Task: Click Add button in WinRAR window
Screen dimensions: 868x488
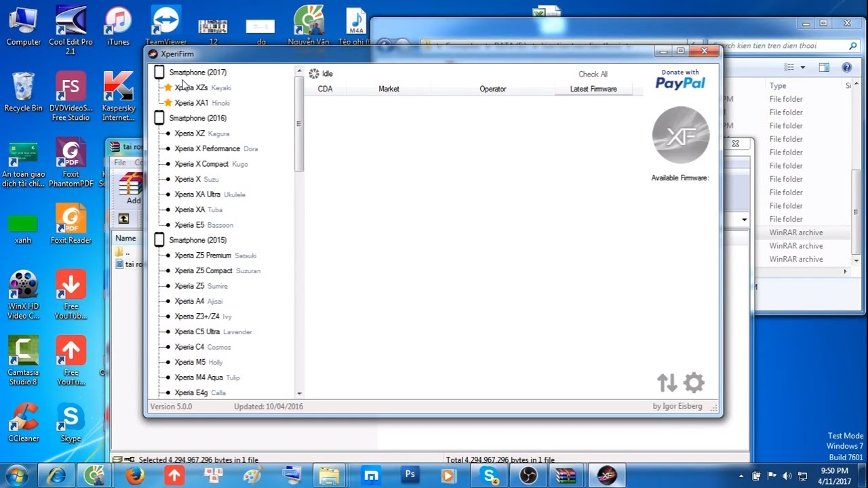Action: [131, 189]
